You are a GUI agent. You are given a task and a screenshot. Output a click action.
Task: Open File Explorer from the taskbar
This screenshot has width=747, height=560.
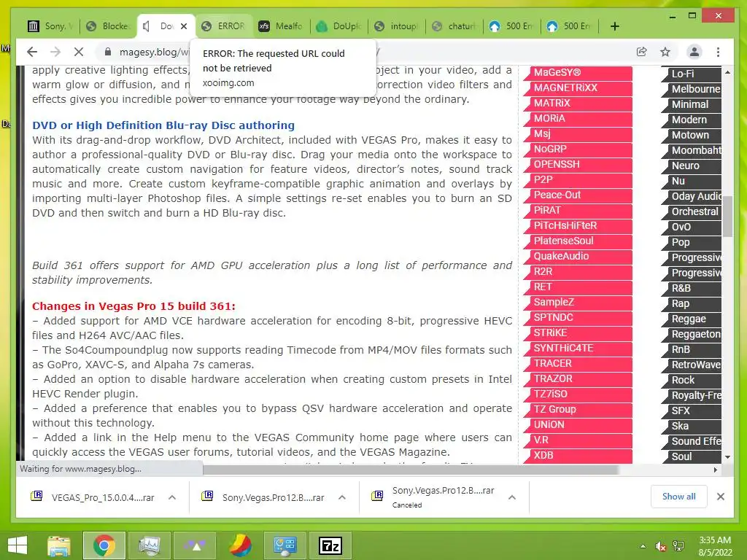click(59, 545)
